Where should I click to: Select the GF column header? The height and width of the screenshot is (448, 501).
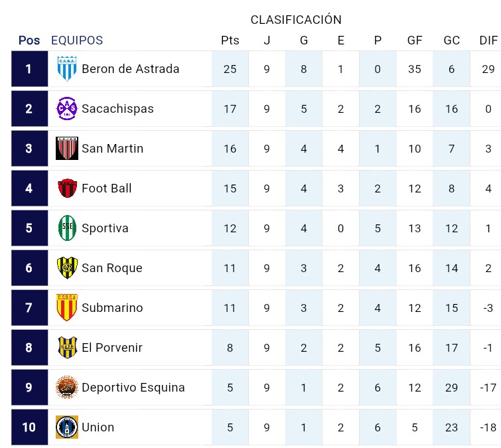pyautogui.click(x=415, y=40)
